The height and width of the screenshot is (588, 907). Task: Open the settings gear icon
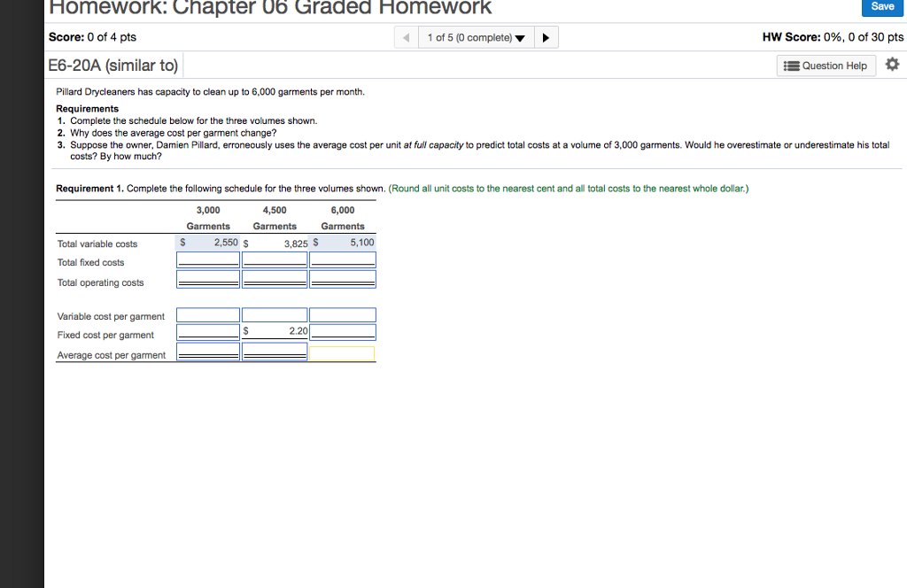tap(892, 64)
